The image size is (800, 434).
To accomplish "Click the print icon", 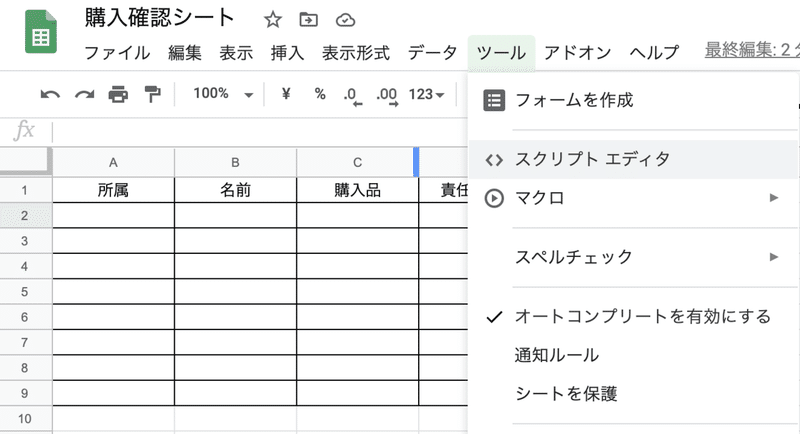I will pyautogui.click(x=118, y=94).
